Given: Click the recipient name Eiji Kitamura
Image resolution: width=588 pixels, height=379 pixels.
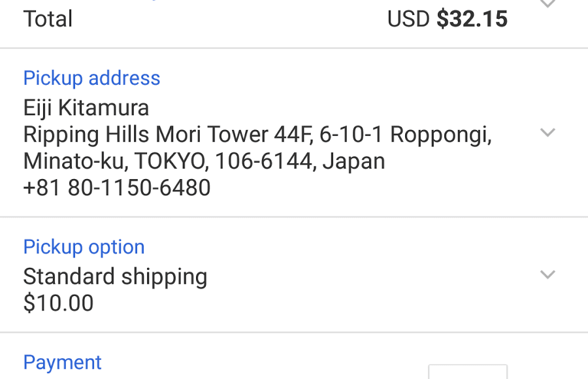Looking at the screenshot, I should click(86, 107).
